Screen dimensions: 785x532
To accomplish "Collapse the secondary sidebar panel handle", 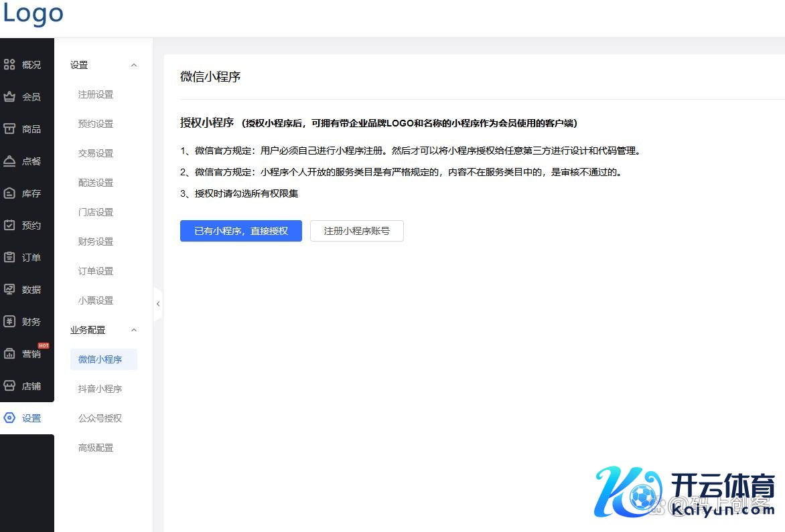I will [158, 304].
